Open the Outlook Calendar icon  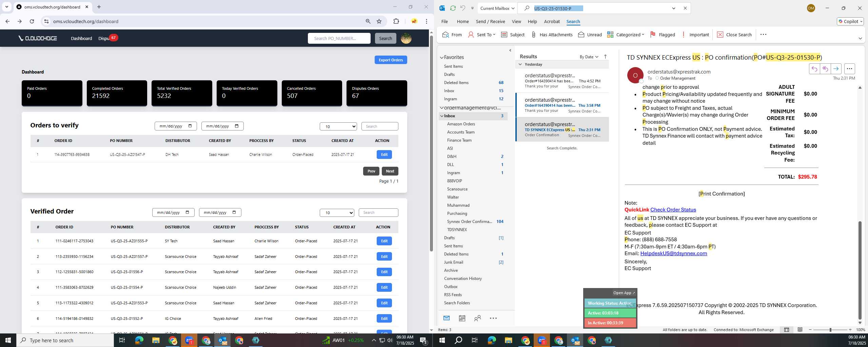pyautogui.click(x=462, y=318)
